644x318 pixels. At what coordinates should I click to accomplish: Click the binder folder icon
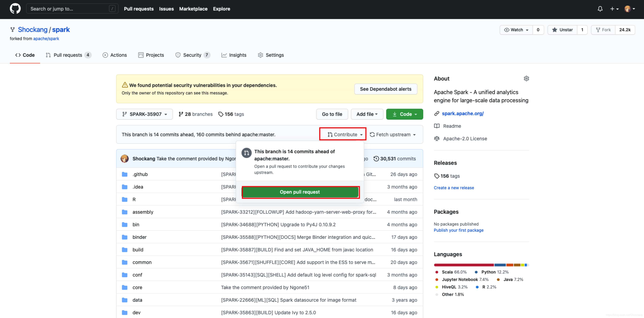[x=124, y=237]
